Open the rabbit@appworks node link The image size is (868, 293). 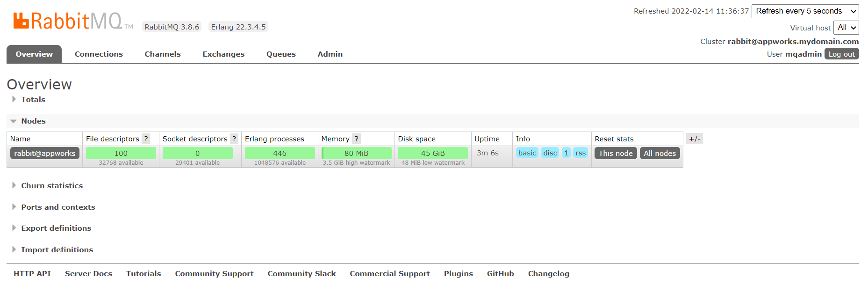[x=45, y=154]
